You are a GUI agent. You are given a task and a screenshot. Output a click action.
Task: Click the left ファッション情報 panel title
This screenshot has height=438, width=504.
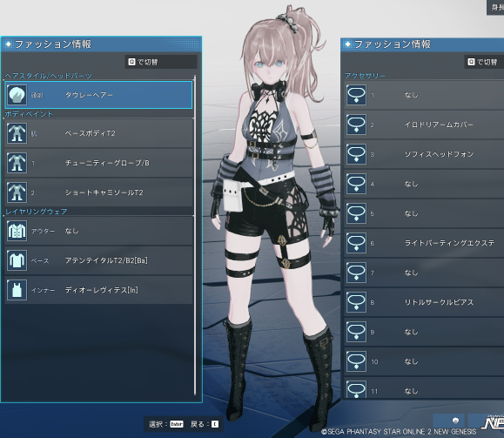point(53,44)
